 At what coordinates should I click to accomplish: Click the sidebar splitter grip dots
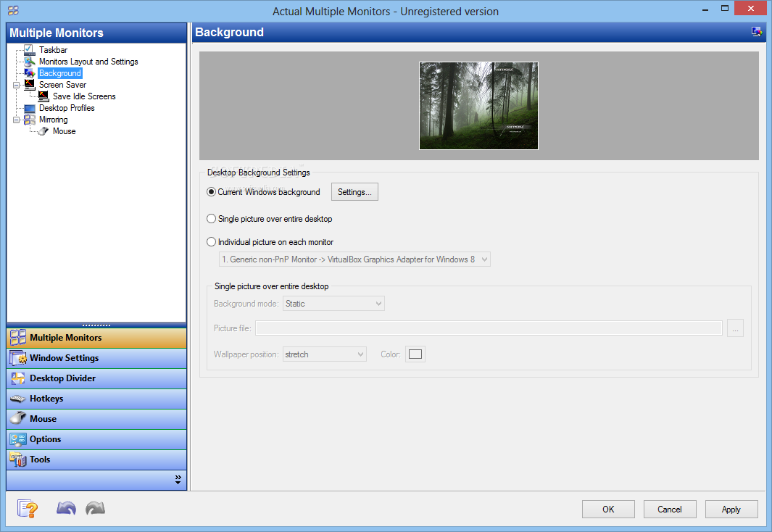pyautogui.click(x=96, y=325)
